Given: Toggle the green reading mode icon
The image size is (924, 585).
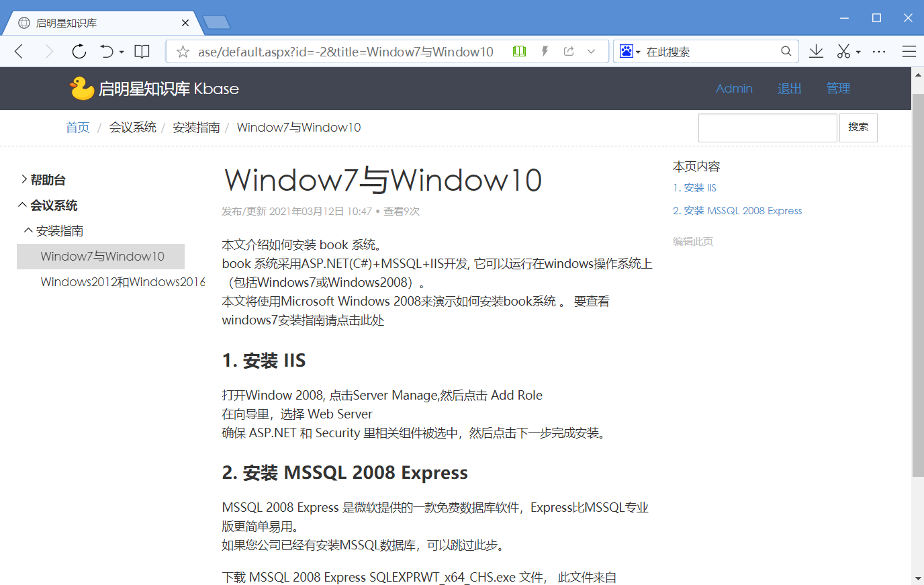Looking at the screenshot, I should (519, 51).
